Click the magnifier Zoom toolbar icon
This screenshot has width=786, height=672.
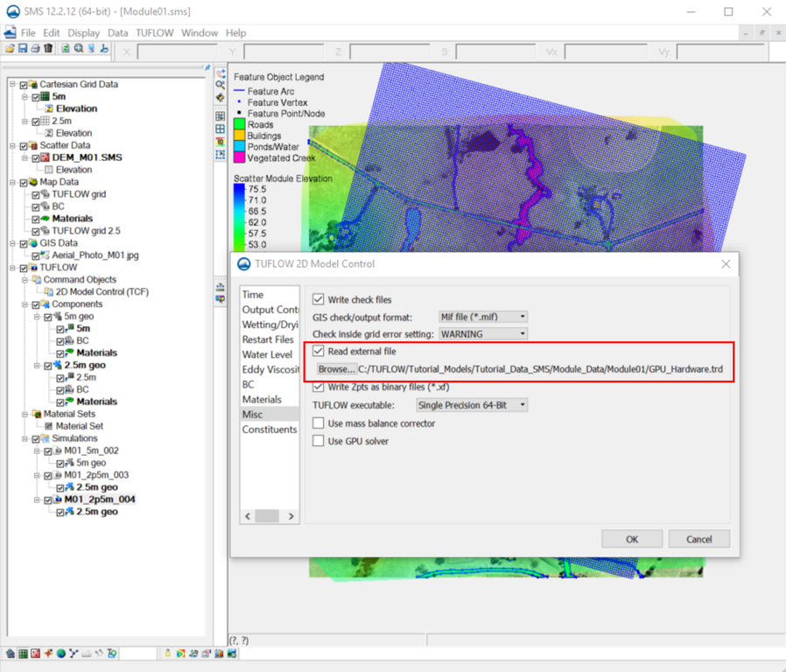click(x=79, y=49)
